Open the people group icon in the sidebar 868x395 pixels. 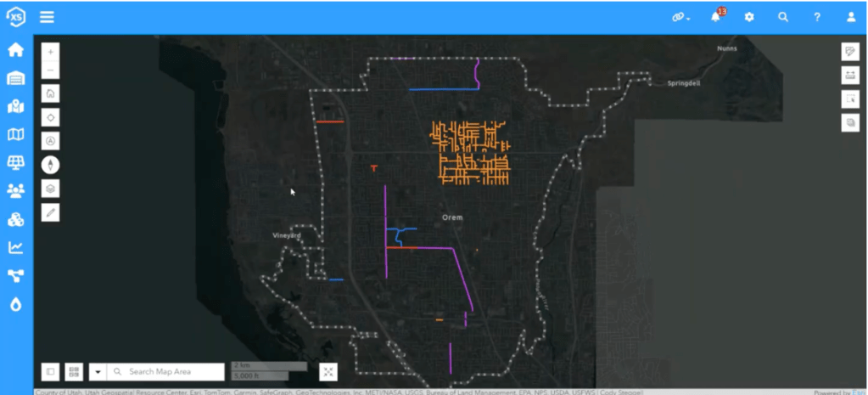click(15, 190)
